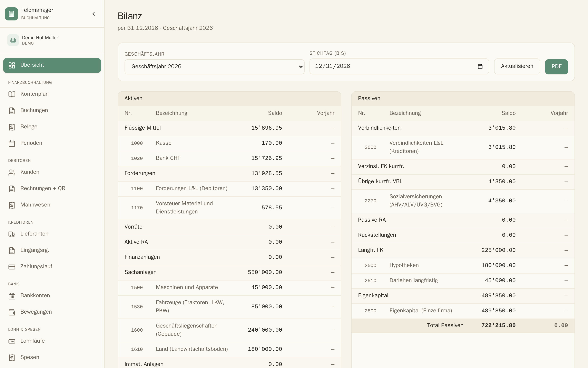This screenshot has height=368, width=588.
Task: Click the Vorsteuer Material und Dienstleistungen row
Action: [229, 208]
